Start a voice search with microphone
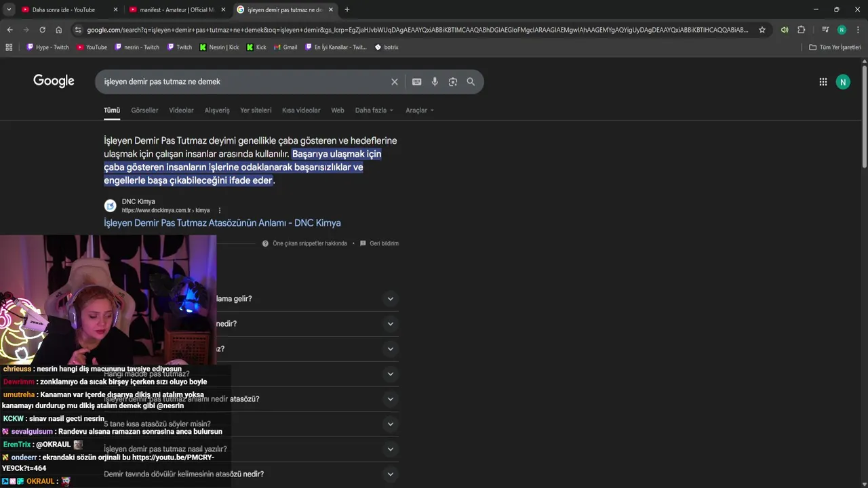 click(x=435, y=82)
